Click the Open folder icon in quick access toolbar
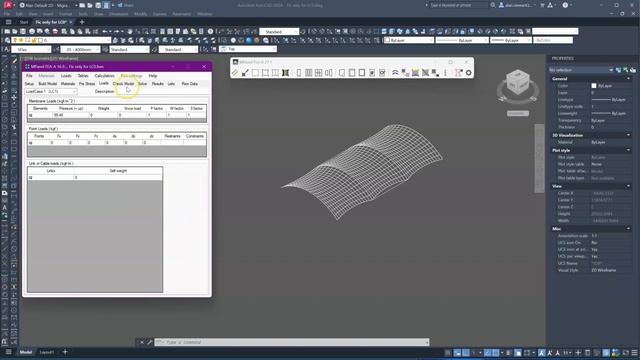 click(x=90, y=5)
